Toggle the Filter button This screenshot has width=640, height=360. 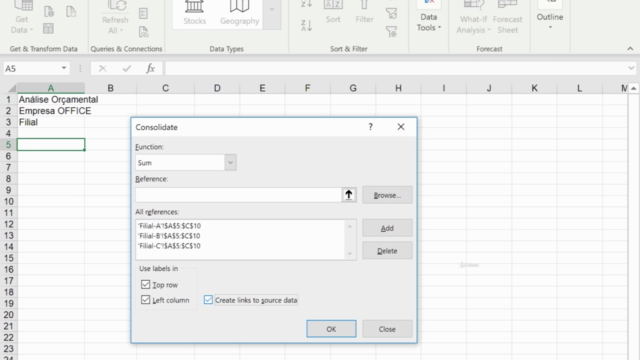coord(364,12)
